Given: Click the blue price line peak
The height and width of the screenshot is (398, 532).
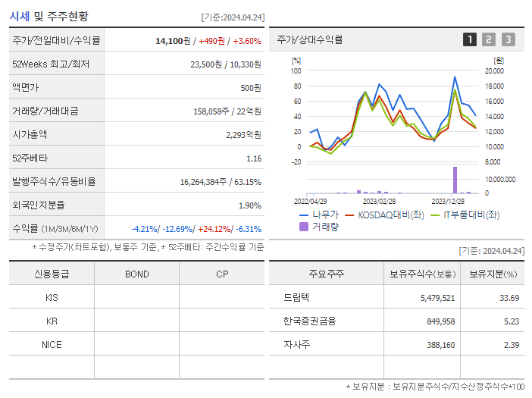Looking at the screenshot, I should click(x=455, y=77).
